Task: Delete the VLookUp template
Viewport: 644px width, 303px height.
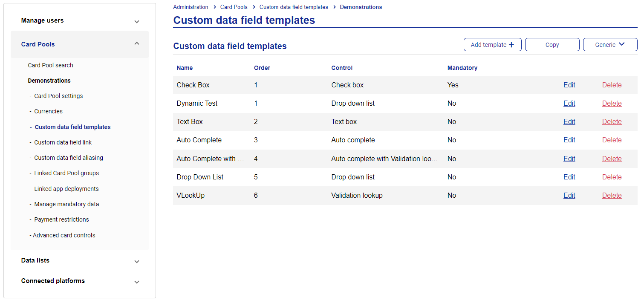Action: [x=612, y=195]
